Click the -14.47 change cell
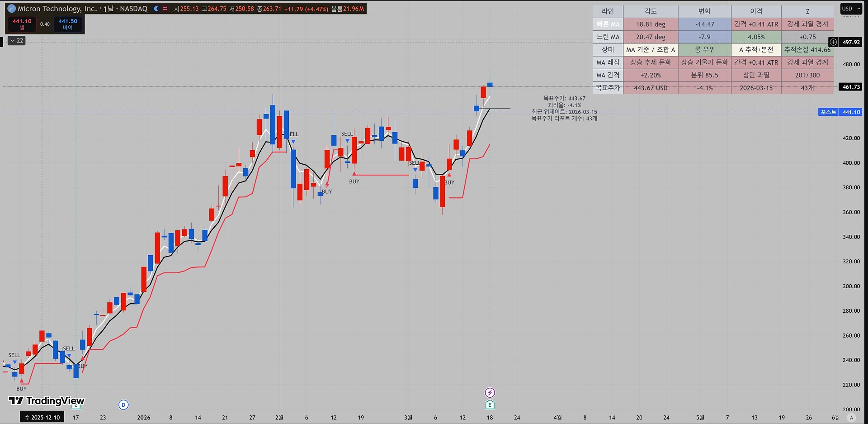 pyautogui.click(x=705, y=24)
